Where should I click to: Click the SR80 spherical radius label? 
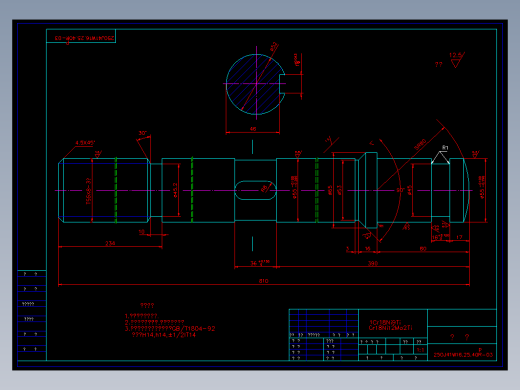pyautogui.click(x=420, y=144)
